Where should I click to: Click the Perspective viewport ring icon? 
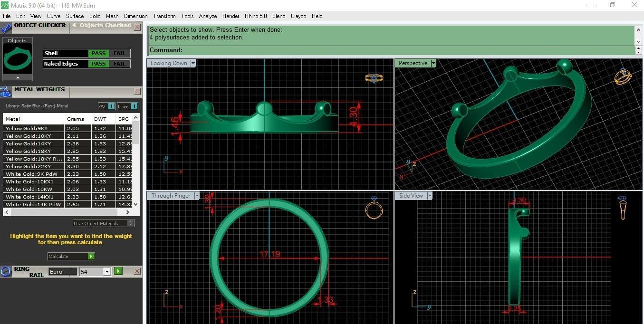click(x=623, y=76)
